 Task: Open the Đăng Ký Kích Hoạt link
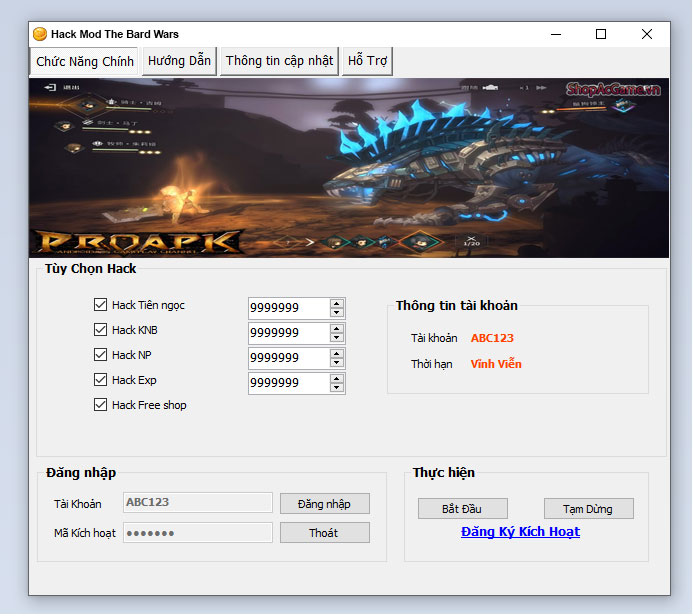pyautogui.click(x=520, y=532)
